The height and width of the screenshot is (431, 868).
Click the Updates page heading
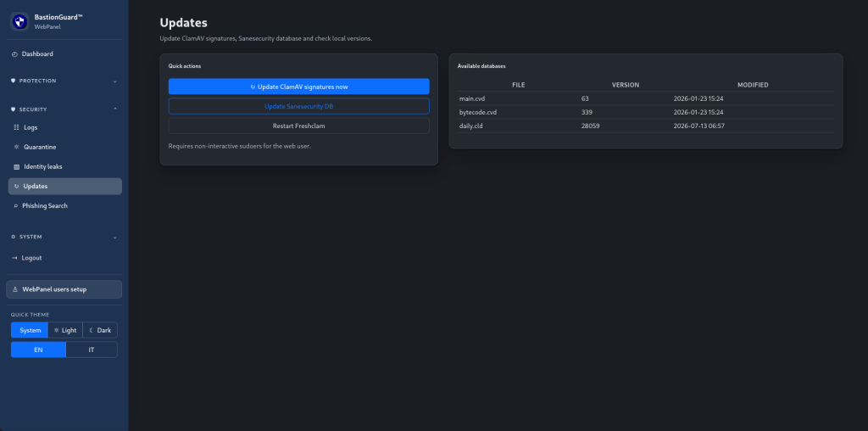183,23
